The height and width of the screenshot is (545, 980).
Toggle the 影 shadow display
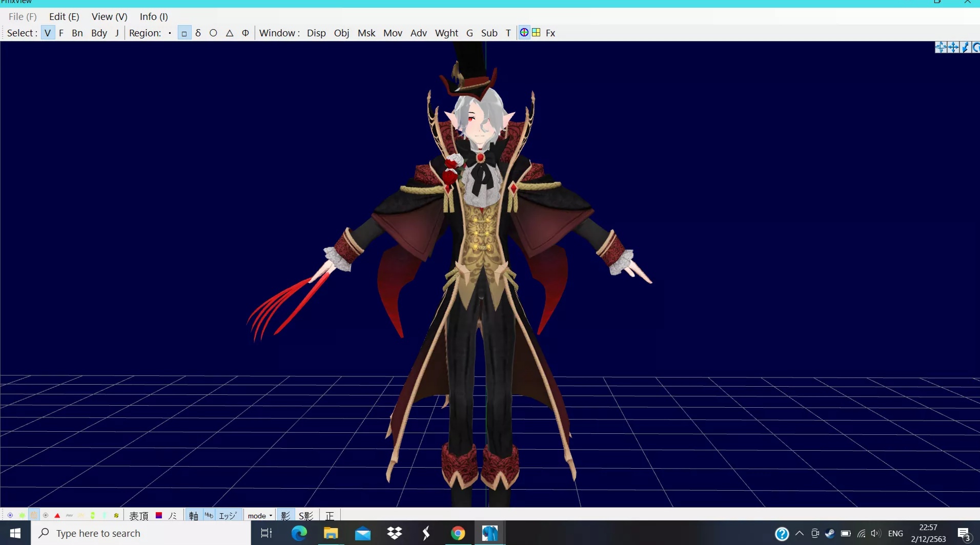point(285,515)
